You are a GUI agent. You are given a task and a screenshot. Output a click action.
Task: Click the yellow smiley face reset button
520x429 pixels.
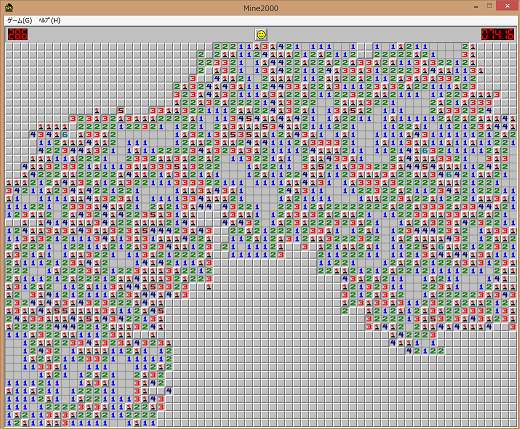point(261,34)
